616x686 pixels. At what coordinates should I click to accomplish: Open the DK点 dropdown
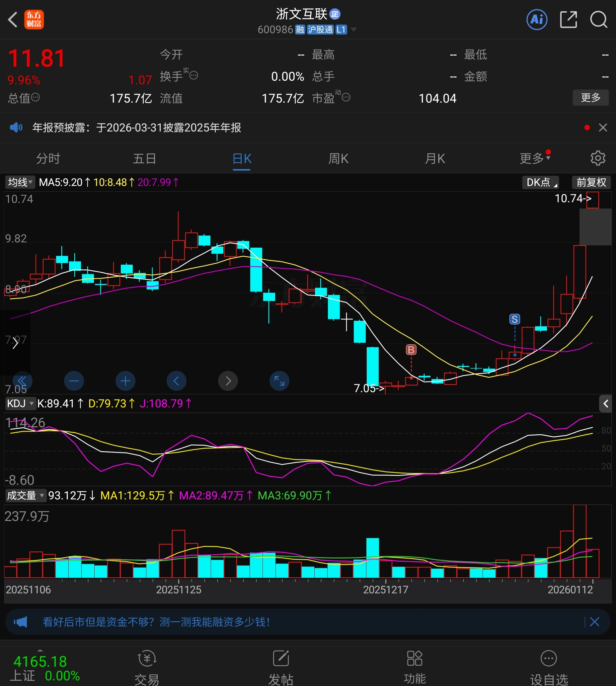[540, 182]
